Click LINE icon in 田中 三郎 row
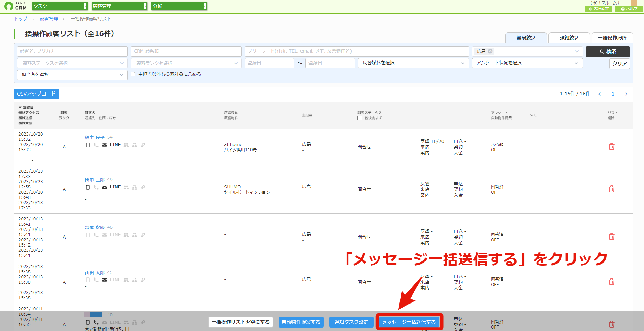The image size is (644, 331). pyautogui.click(x=115, y=187)
